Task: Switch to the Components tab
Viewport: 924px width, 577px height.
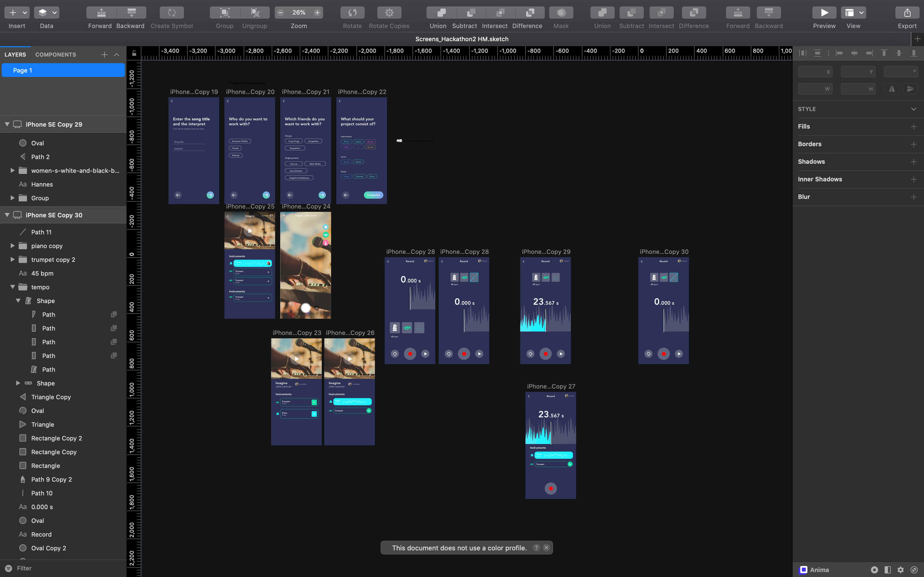Action: click(55, 55)
